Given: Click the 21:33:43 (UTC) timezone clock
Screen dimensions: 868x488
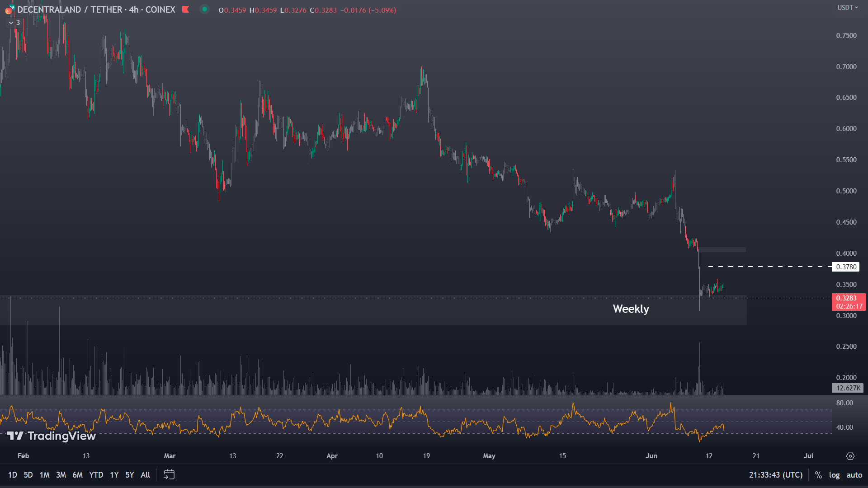Looking at the screenshot, I should [776, 475].
